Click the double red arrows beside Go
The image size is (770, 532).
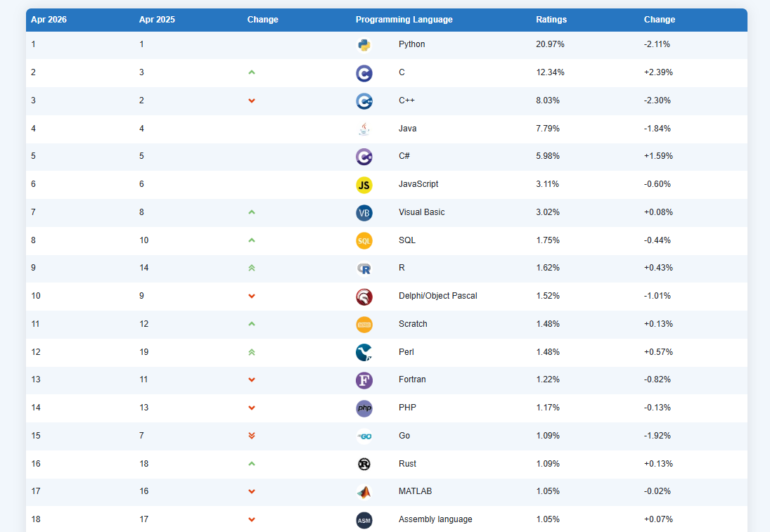[251, 436]
